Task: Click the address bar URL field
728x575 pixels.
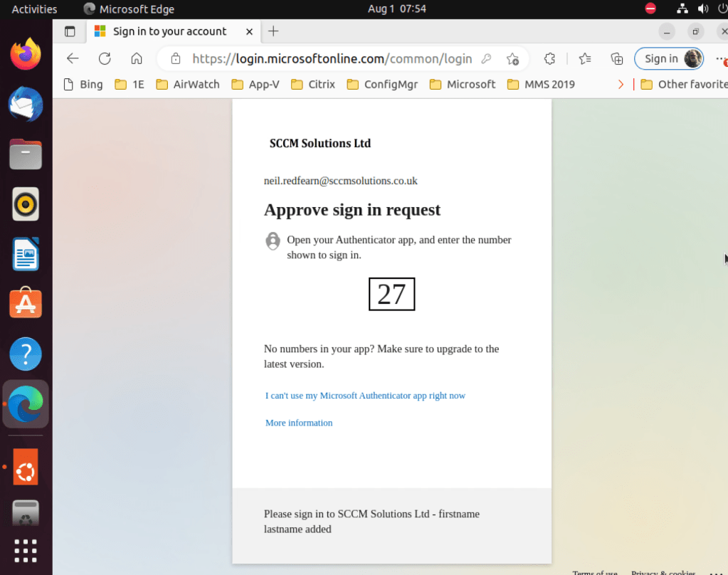Action: click(331, 59)
